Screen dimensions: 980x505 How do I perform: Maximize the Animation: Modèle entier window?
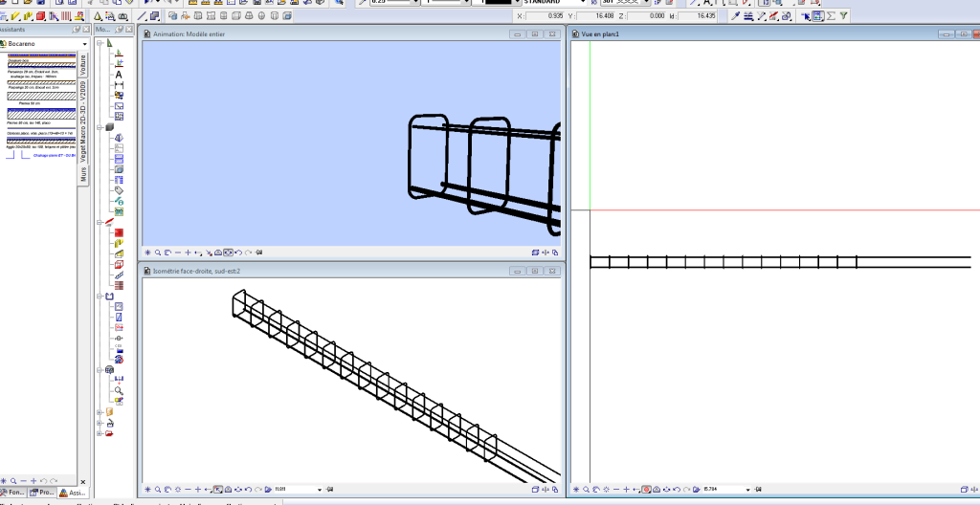535,34
